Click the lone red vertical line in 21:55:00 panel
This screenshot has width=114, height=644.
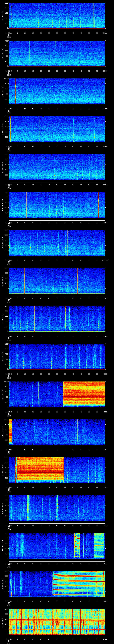pyautogui.click(x=16, y=91)
